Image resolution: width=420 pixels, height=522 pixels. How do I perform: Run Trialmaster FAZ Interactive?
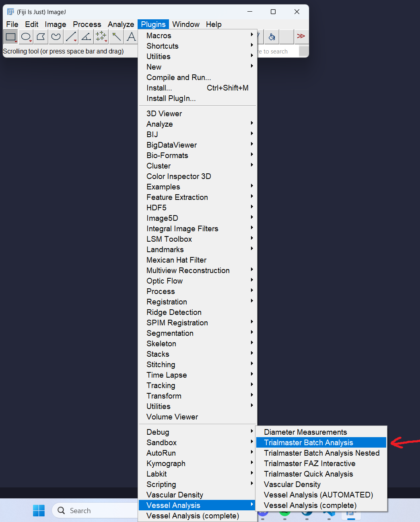(x=321, y=463)
